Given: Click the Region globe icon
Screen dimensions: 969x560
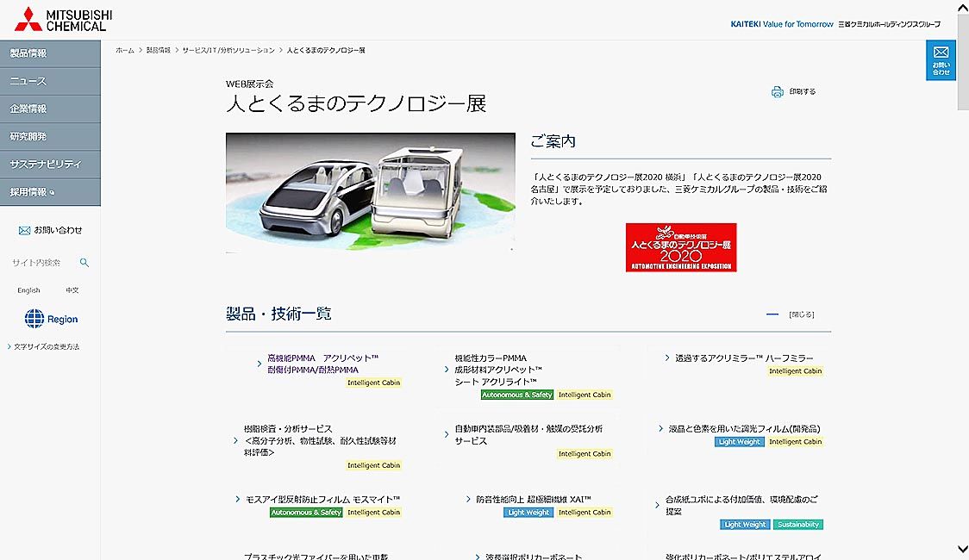Looking at the screenshot, I should [x=34, y=319].
